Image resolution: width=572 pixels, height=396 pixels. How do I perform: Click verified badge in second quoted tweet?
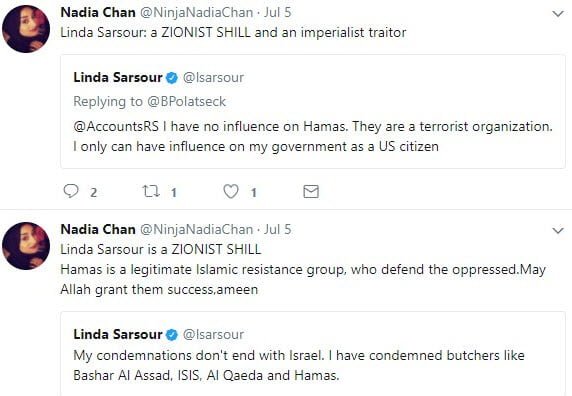[172, 334]
